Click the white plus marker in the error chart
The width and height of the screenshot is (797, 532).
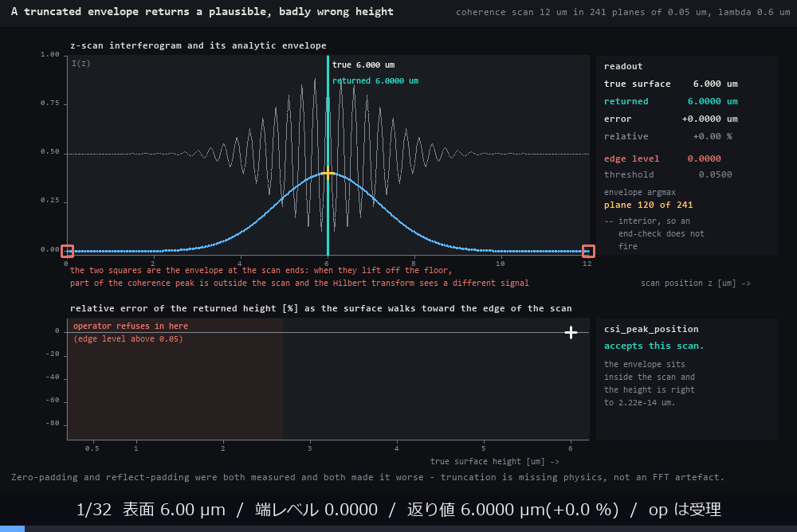point(571,332)
